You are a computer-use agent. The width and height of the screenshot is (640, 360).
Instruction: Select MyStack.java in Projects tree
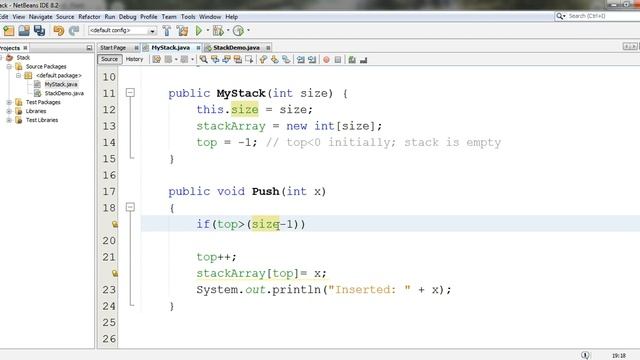point(61,84)
